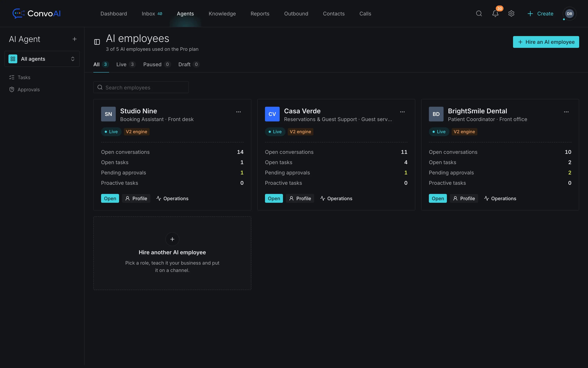Switch to the Live tab
588x368 pixels.
[x=126, y=64]
